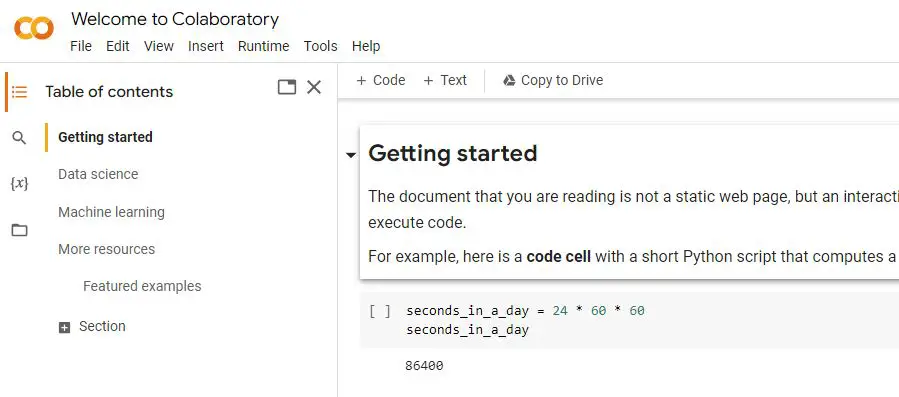Screen dimensions: 899x397
Task: Add a new Code cell
Action: point(381,80)
